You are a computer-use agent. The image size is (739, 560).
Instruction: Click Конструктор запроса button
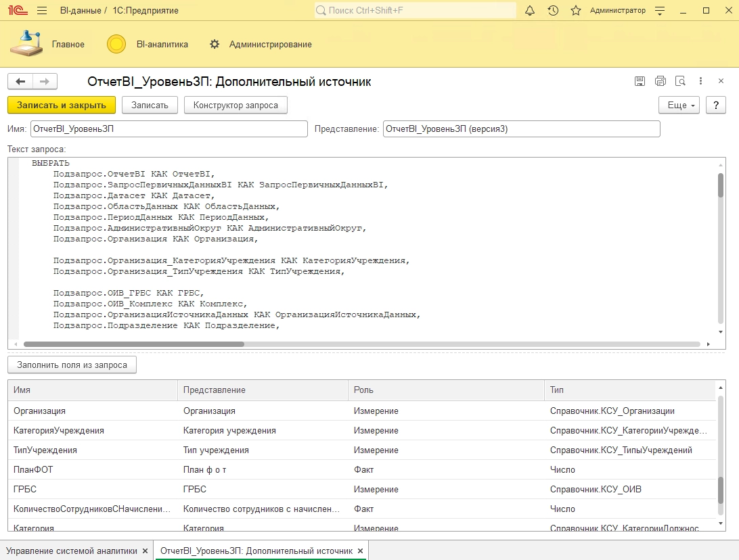pos(236,105)
